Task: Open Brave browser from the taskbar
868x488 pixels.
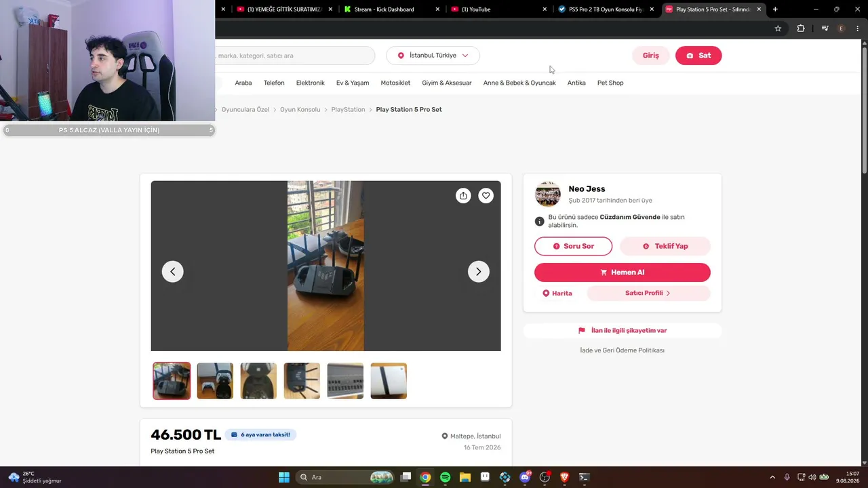Action: click(564, 477)
